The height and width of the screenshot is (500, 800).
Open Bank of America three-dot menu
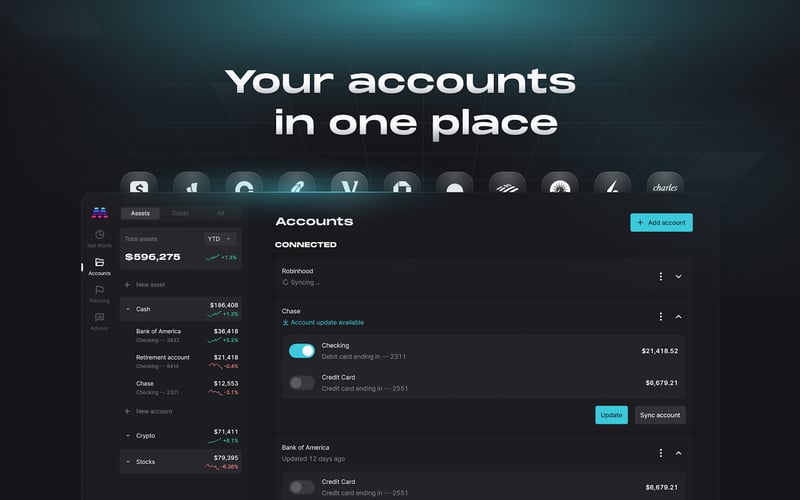click(661, 453)
